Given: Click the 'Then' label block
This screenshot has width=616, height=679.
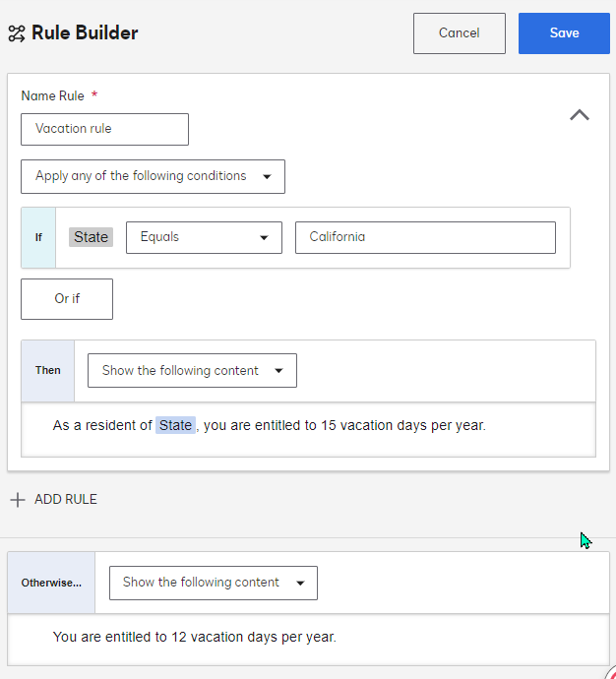Looking at the screenshot, I should [48, 371].
